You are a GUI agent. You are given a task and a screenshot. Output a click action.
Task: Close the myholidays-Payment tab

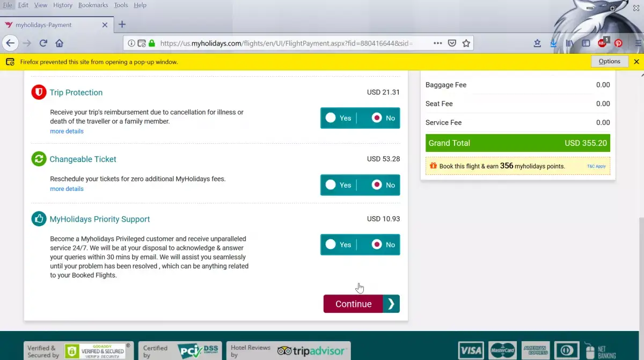[105, 25]
